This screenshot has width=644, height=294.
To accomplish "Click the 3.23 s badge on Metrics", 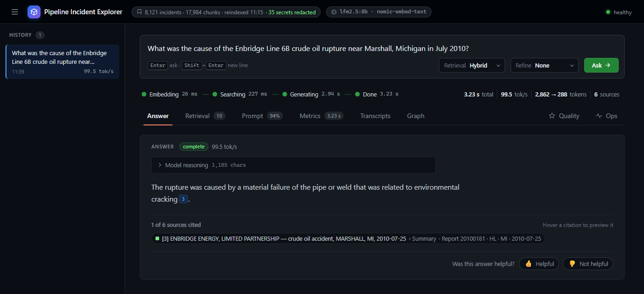I will click(x=334, y=116).
